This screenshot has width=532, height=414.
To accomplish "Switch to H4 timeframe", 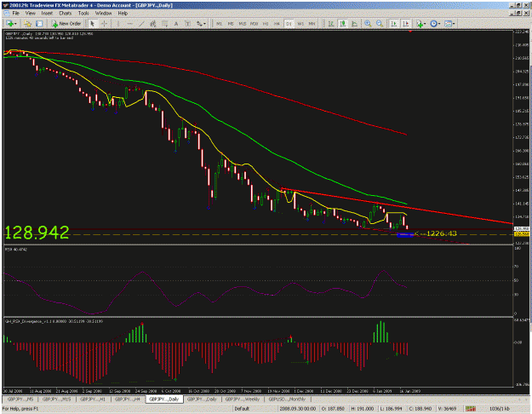I will [x=277, y=24].
